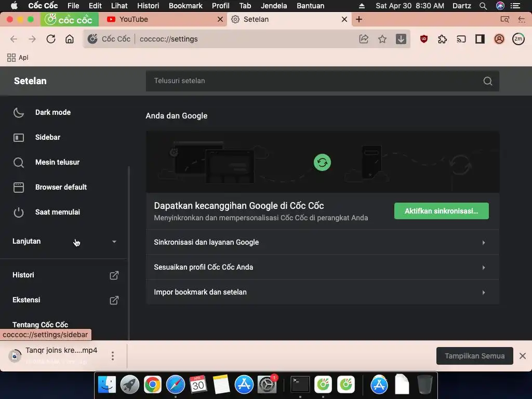This screenshot has width=532, height=399.
Task: Click the share icon in address bar
Action: coord(364,39)
